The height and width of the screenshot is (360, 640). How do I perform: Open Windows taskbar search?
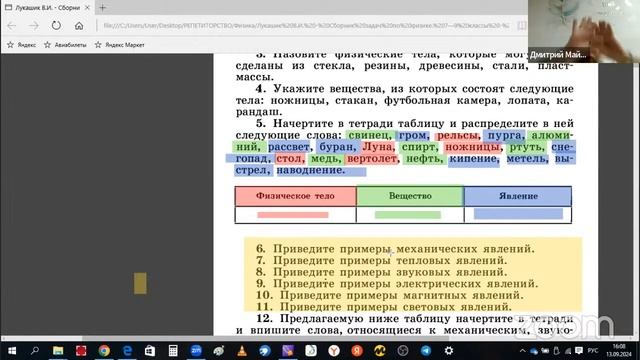coord(35,351)
